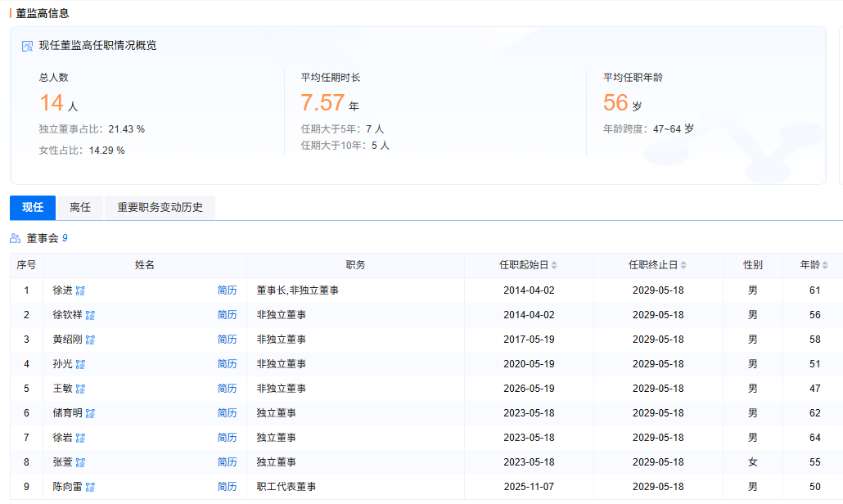Image resolution: width=843 pixels, height=504 pixels.
Task: Open relationship graph icon next to 孙光
Action: point(81,364)
